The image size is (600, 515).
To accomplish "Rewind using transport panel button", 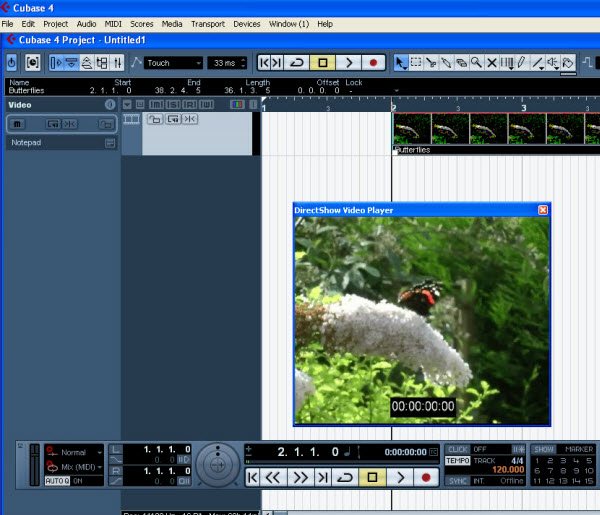I will 273,477.
